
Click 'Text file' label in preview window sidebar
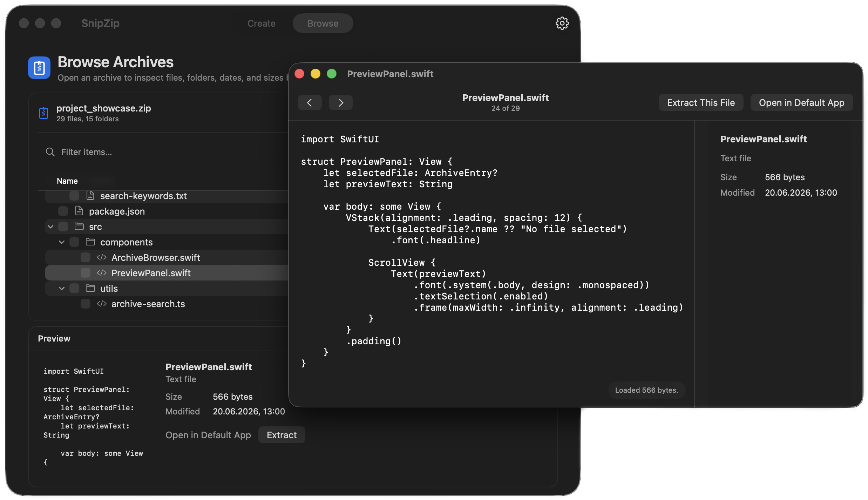[735, 158]
